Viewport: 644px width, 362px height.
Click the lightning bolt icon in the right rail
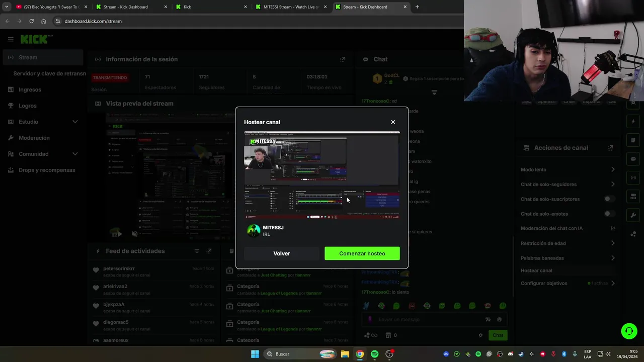click(633, 122)
